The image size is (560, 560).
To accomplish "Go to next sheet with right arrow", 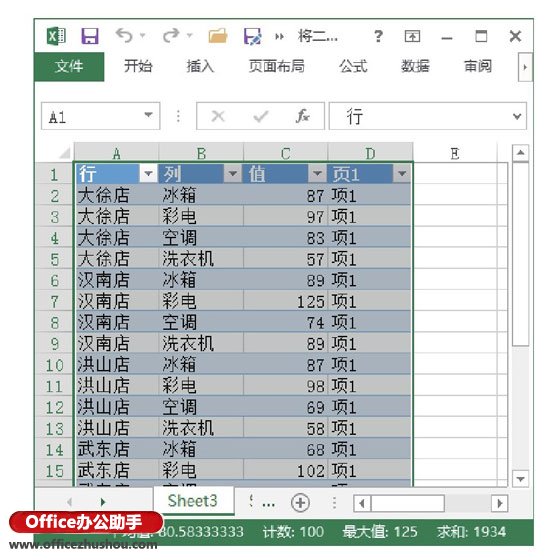I will point(103,502).
